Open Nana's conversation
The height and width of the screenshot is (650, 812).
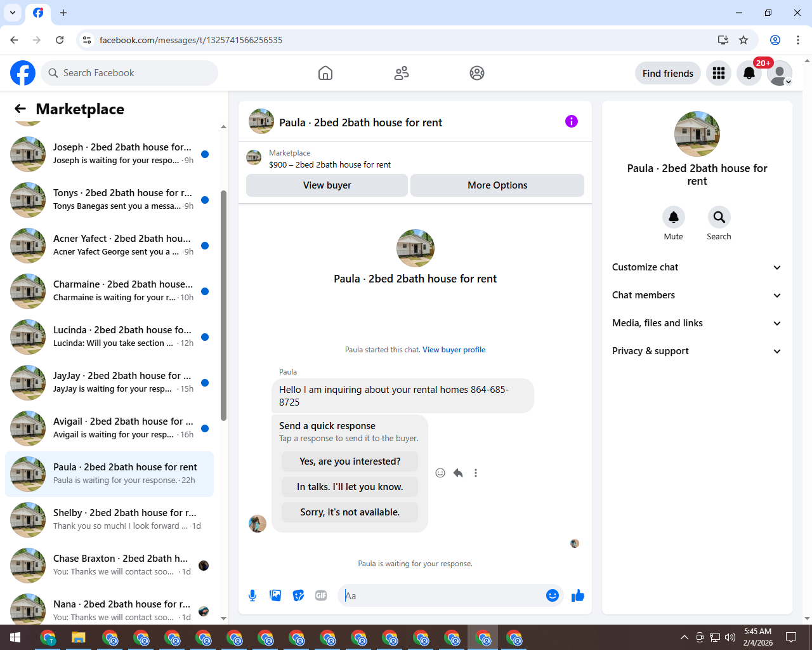coord(109,608)
